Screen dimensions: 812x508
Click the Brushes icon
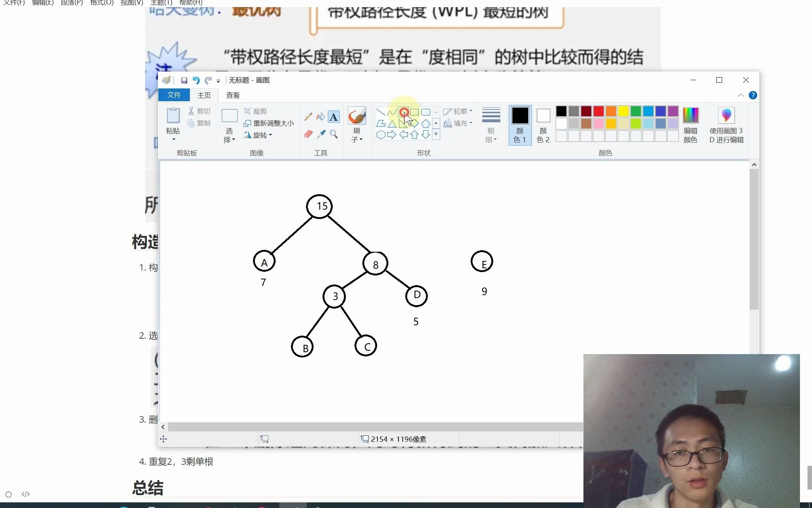pos(357,116)
